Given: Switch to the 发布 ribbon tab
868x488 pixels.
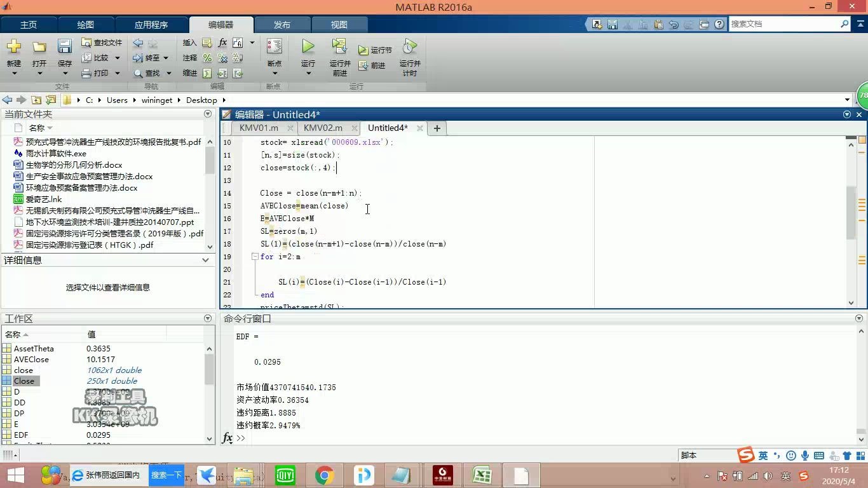Looking at the screenshot, I should [282, 25].
